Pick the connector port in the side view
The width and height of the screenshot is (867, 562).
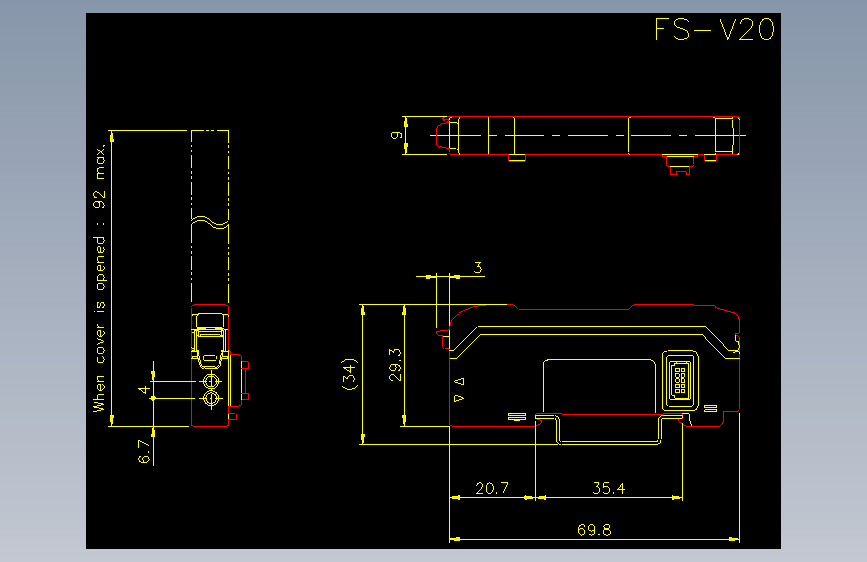click(680, 380)
